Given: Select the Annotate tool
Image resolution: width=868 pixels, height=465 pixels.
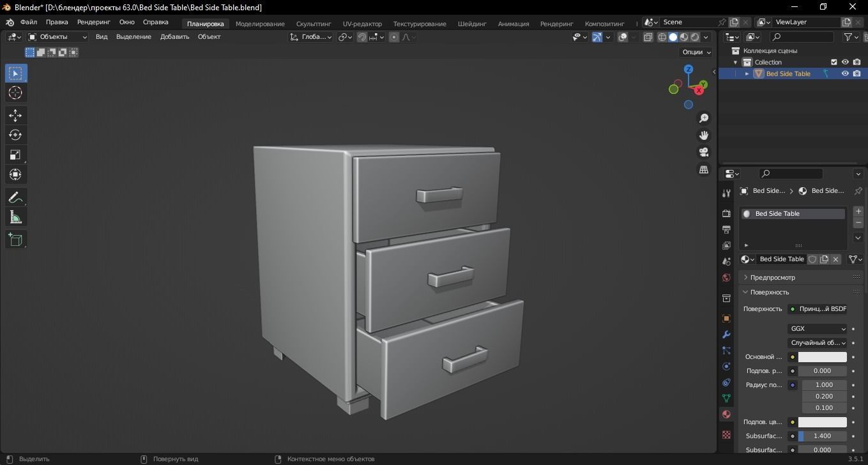Looking at the screenshot, I should 15,197.
